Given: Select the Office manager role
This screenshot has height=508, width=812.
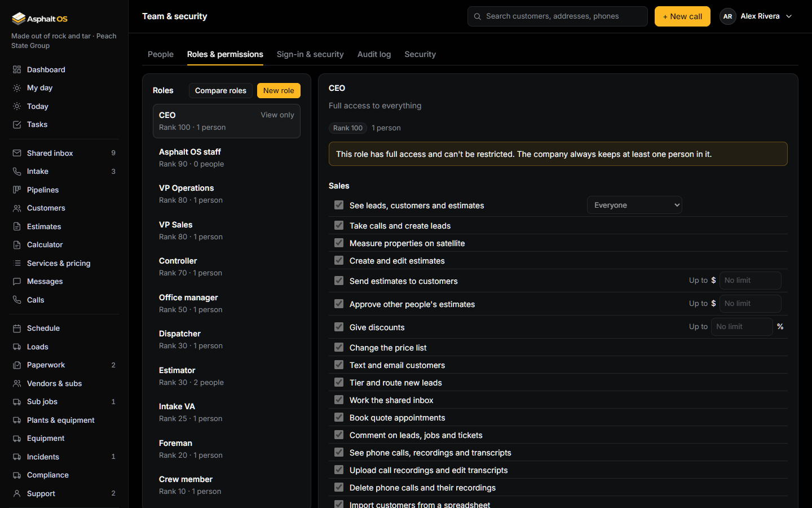Looking at the screenshot, I should tap(227, 303).
